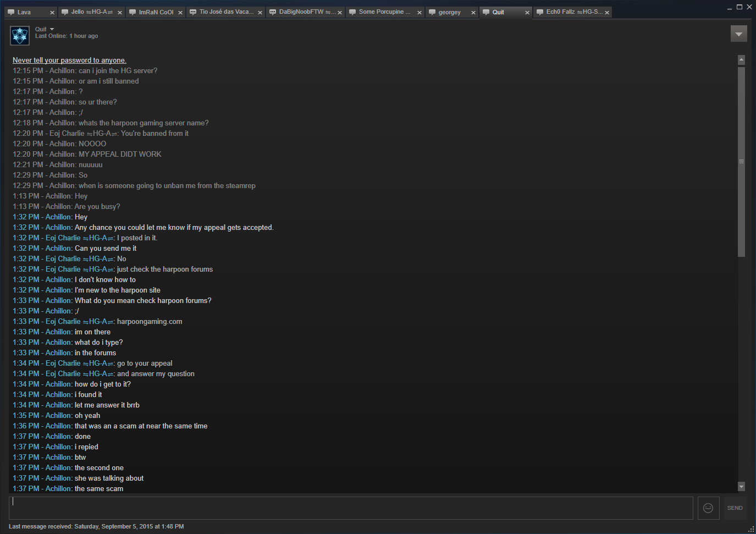Click the scrollbar up arrow
This screenshot has width=756, height=534.
741,59
